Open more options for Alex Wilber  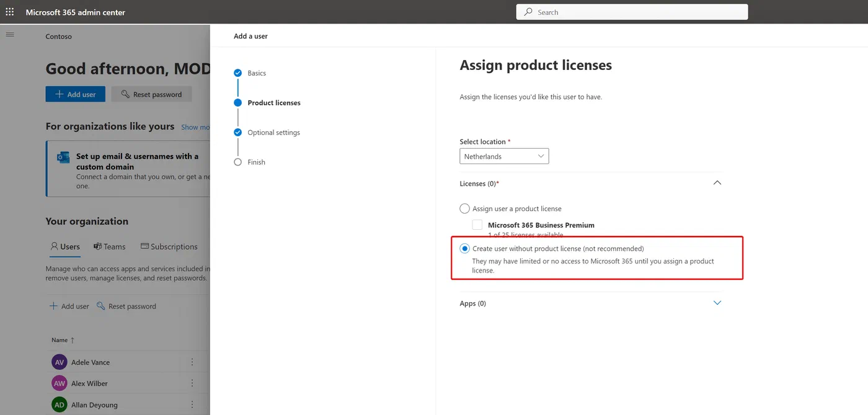click(x=192, y=383)
